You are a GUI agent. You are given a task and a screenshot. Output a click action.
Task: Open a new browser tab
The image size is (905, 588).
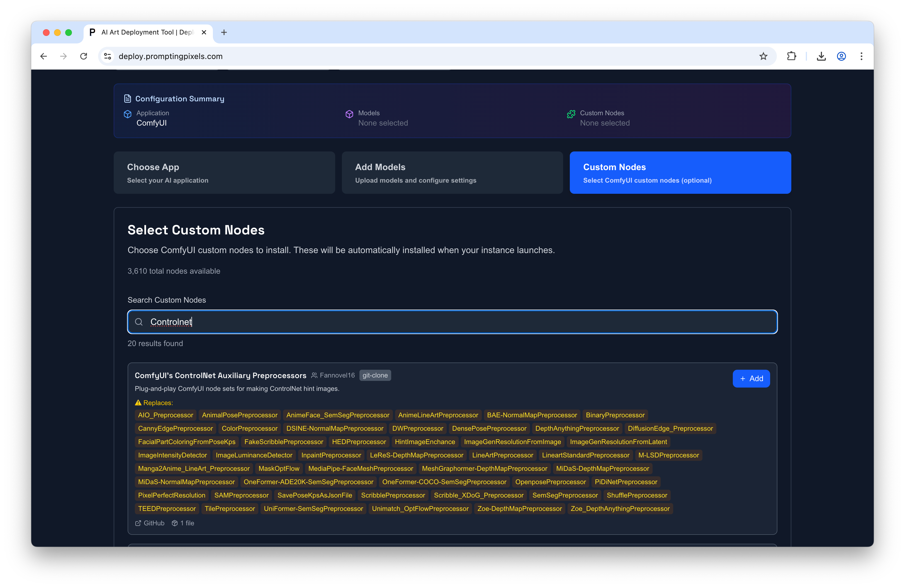224,32
